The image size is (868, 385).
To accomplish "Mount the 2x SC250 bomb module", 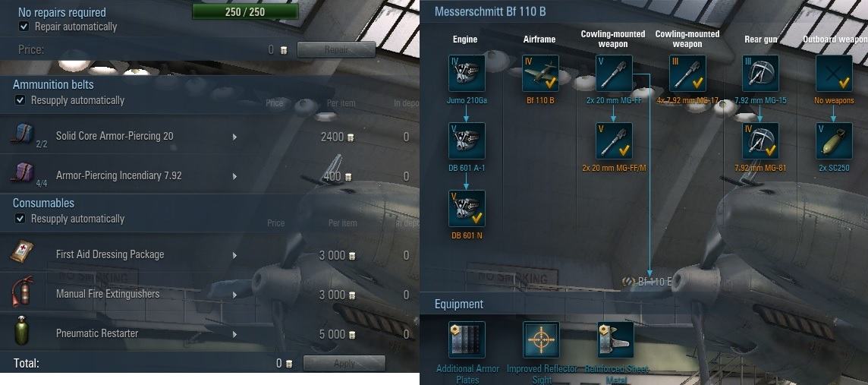I will tap(834, 140).
